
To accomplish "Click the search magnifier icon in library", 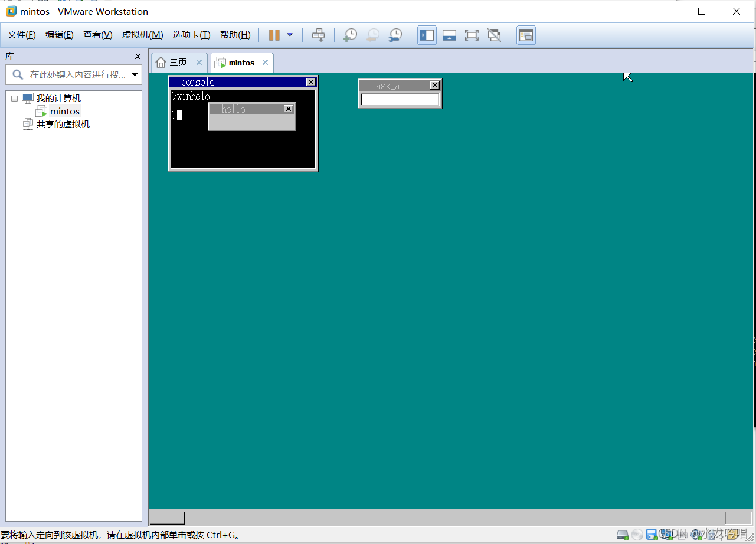I will point(18,74).
